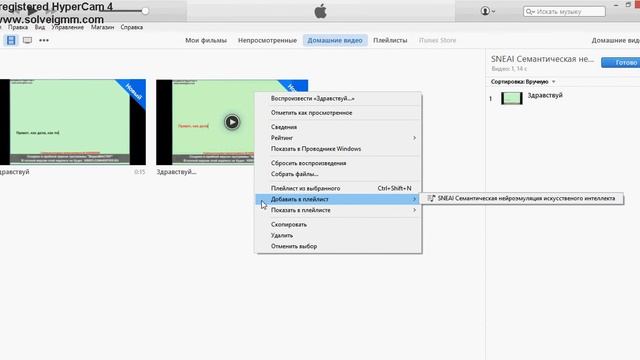The image size is (640, 360).
Task: Choose 'Удалить' in the context menu
Action: [338, 236]
